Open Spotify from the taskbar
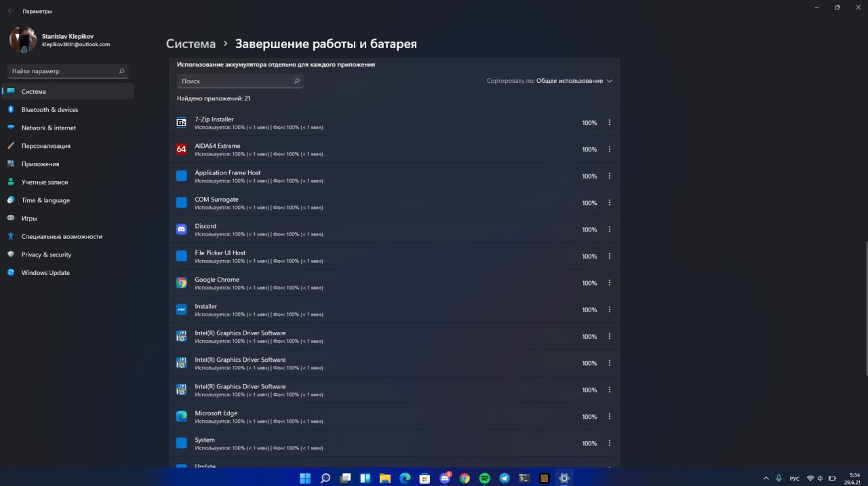The image size is (868, 486). 484,478
